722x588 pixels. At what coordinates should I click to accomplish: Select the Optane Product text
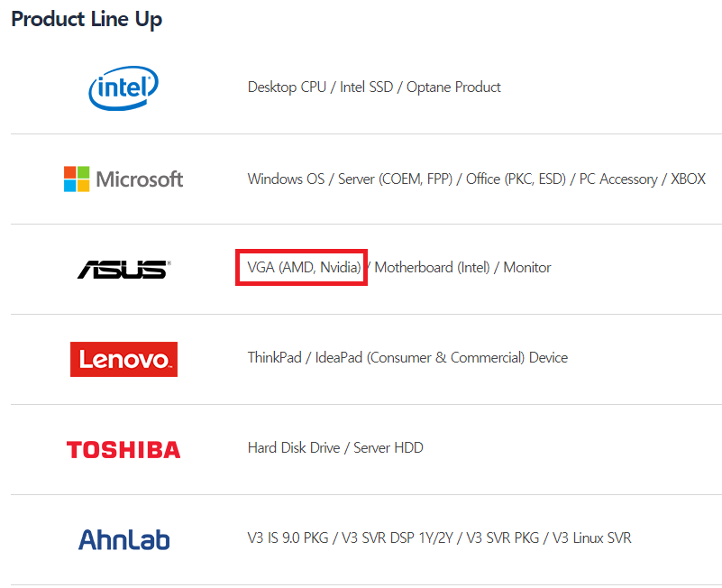click(453, 87)
